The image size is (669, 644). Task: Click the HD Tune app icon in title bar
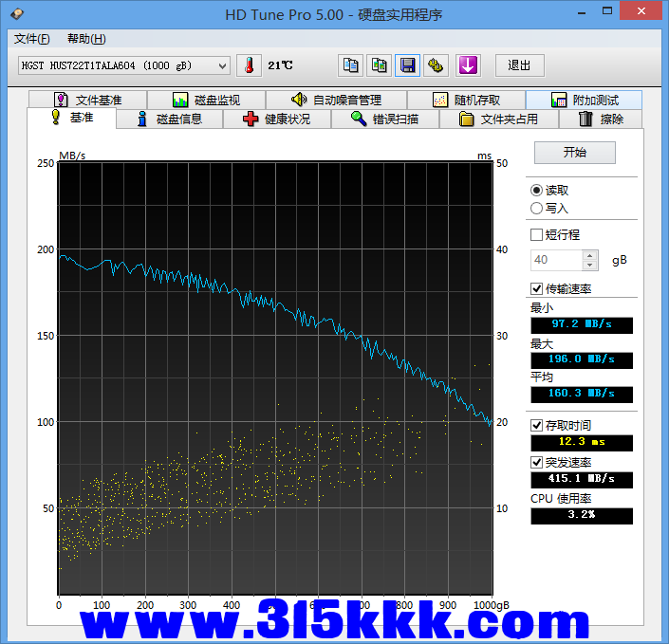pos(17,13)
